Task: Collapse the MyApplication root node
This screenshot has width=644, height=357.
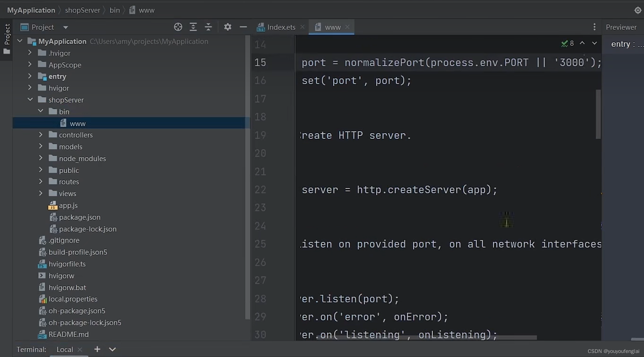Action: [x=20, y=41]
